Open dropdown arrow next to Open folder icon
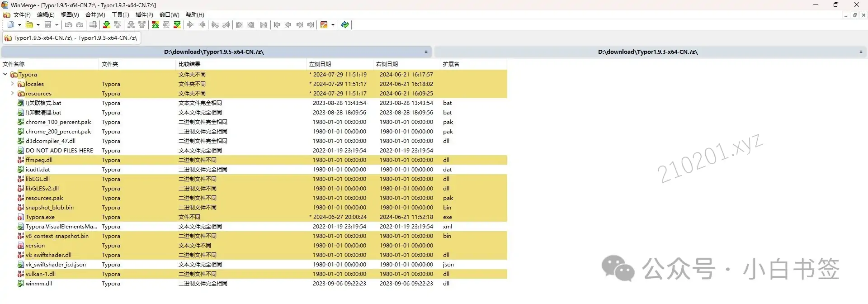 [x=38, y=25]
